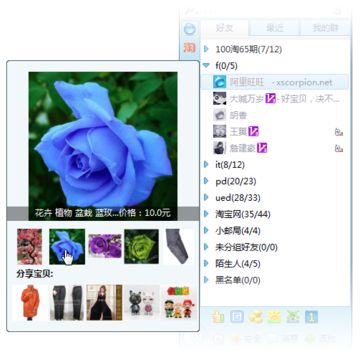Click the green plus 添加 button
The image size is (360, 360).
321,339
